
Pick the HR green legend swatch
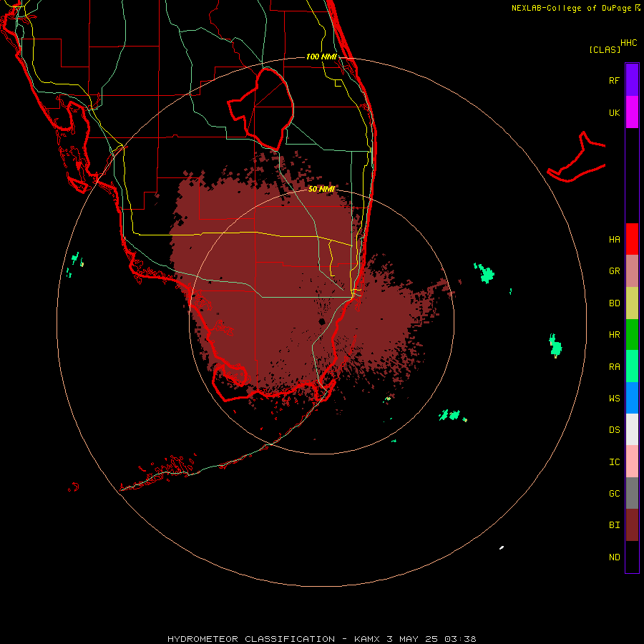[632, 335]
